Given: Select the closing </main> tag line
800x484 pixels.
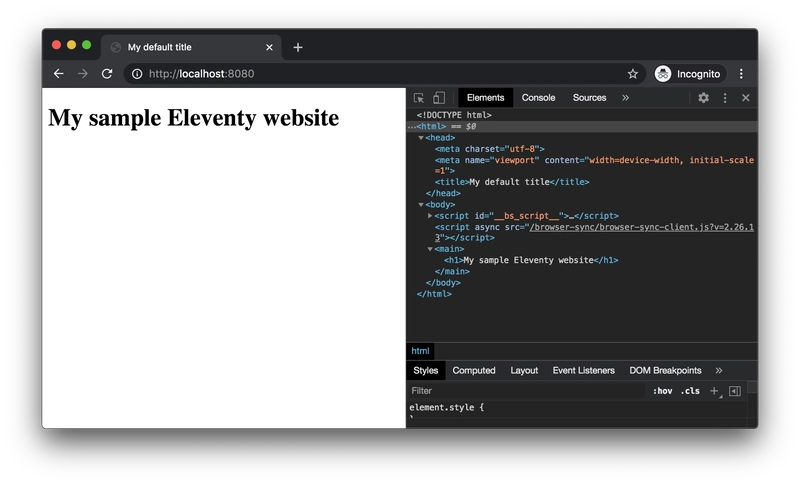Looking at the screenshot, I should tap(452, 271).
